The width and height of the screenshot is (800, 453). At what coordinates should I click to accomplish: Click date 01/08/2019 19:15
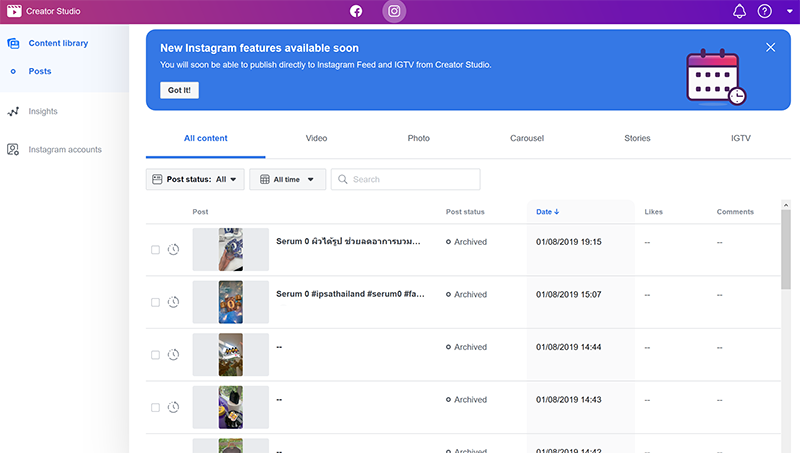pyautogui.click(x=568, y=242)
